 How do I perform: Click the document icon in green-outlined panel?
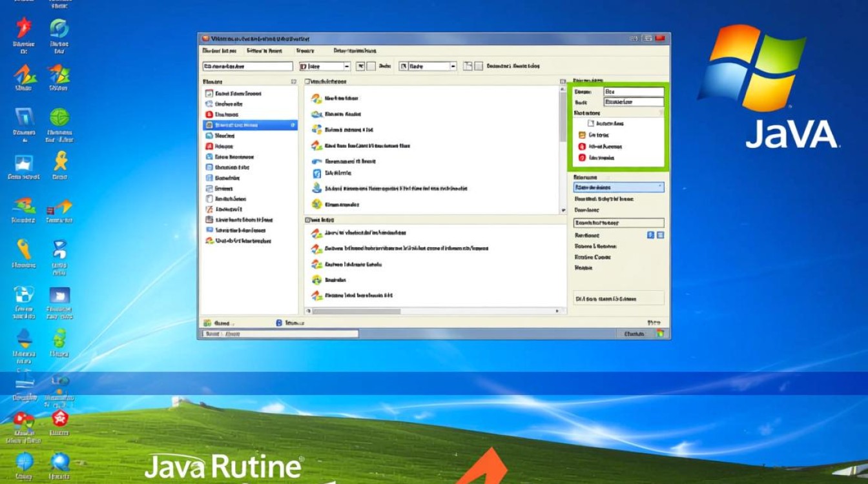click(x=590, y=123)
